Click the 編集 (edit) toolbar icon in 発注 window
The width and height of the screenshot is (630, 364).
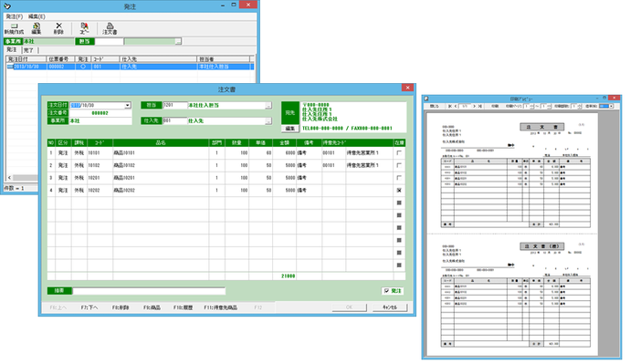pyautogui.click(x=37, y=28)
